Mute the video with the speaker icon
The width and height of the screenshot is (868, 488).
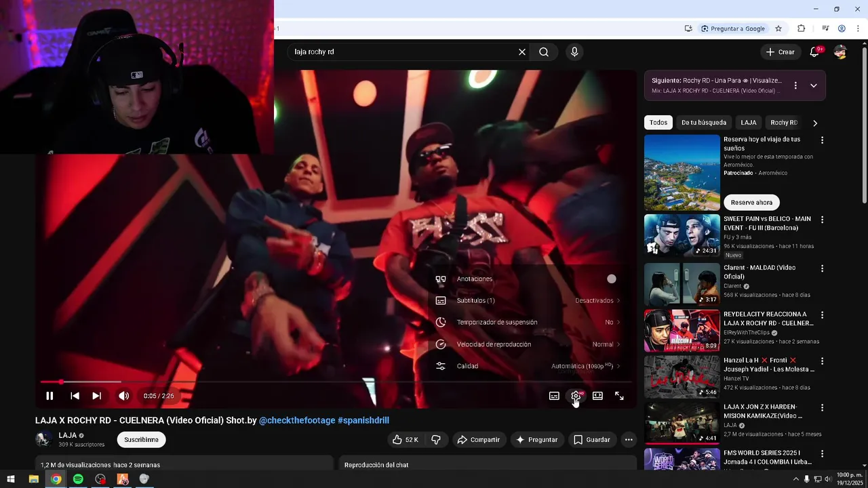pos(123,396)
